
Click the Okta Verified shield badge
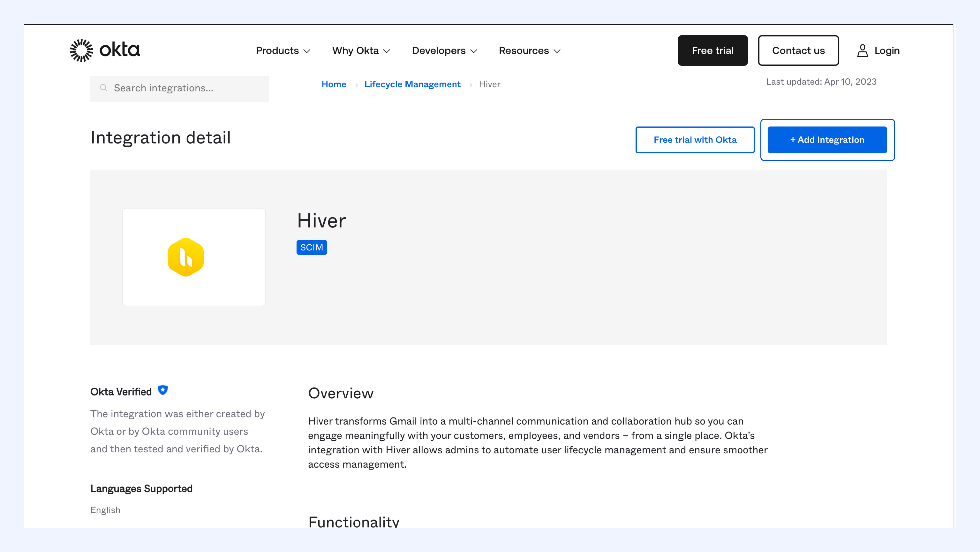[163, 390]
